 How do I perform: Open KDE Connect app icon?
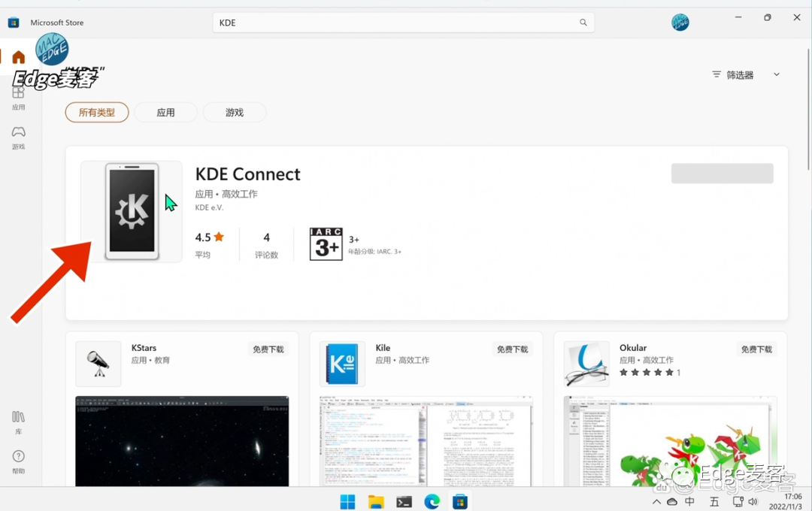click(132, 211)
